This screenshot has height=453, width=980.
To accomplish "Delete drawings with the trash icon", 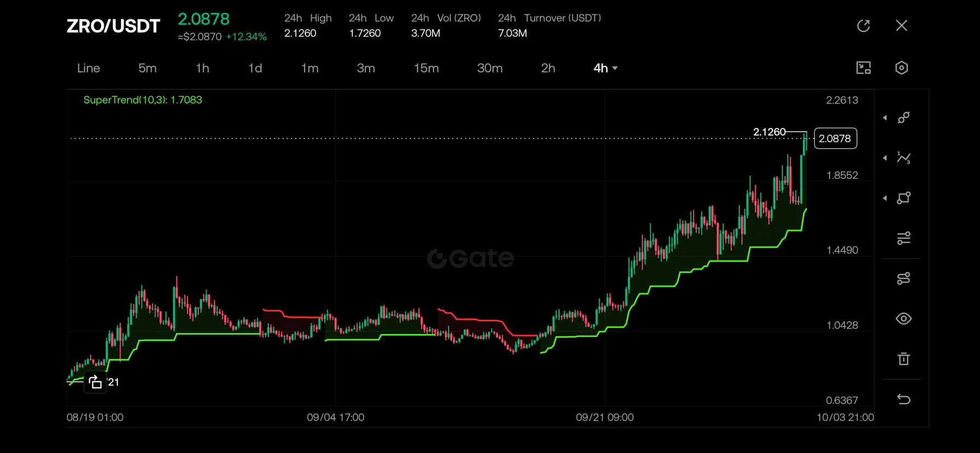I will pos(904,359).
